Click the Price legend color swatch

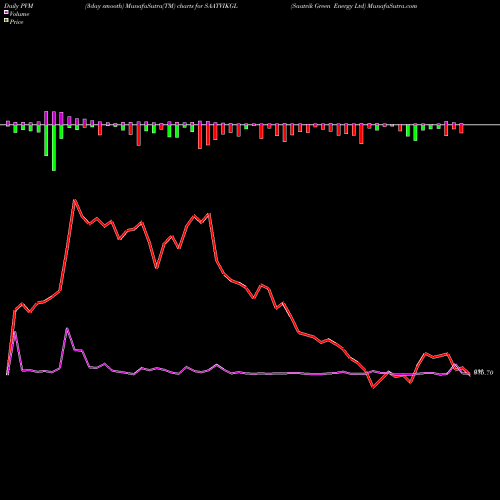[x=6, y=21]
